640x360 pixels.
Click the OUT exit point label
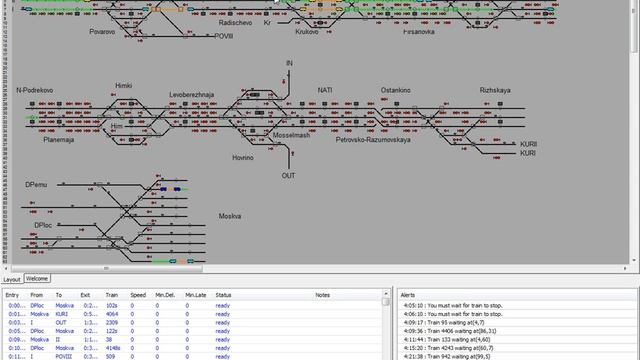(x=288, y=176)
